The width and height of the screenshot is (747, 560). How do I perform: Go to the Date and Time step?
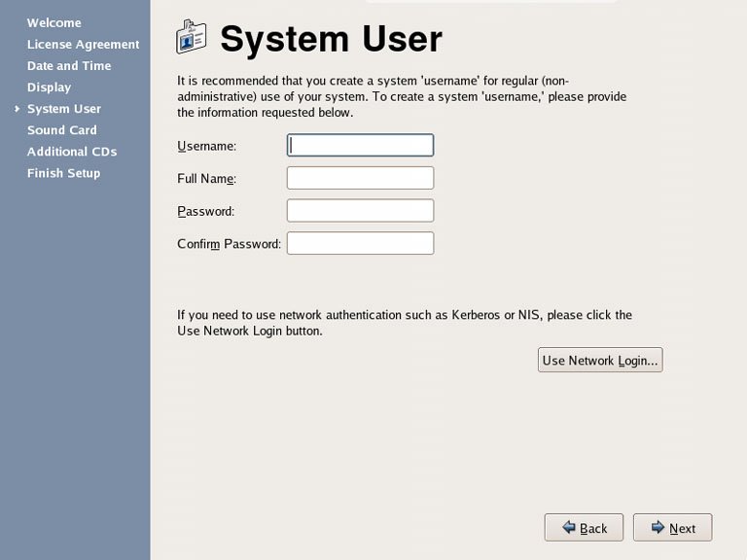click(68, 65)
